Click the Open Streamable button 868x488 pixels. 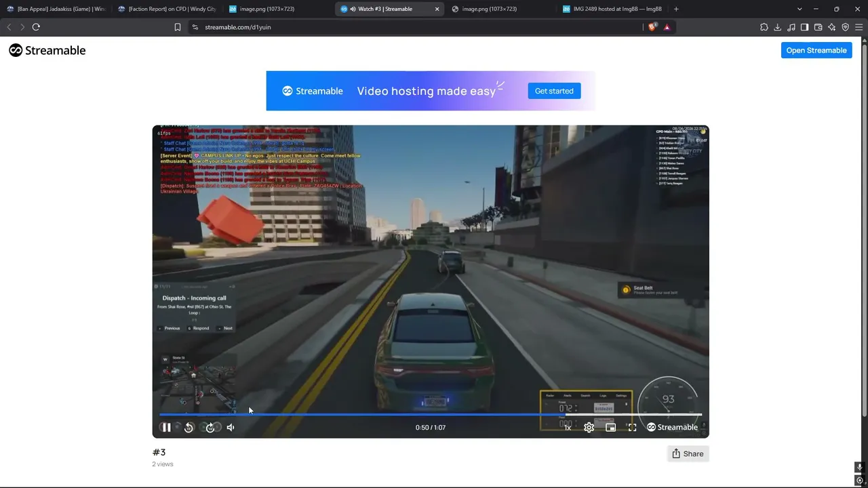[816, 50]
